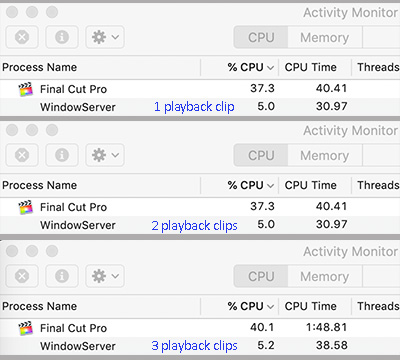Click the Threads column header in 2 playback clips window

pyautogui.click(x=378, y=185)
